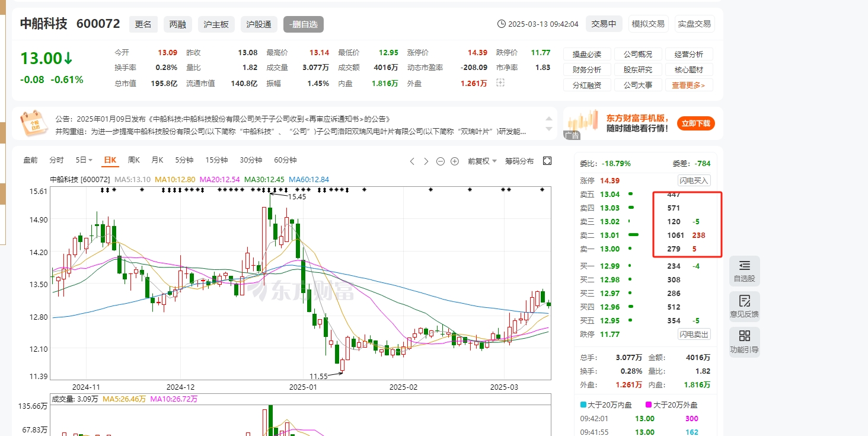Click the 交易中 status button
Screen dimensions: 868x436
(604, 24)
